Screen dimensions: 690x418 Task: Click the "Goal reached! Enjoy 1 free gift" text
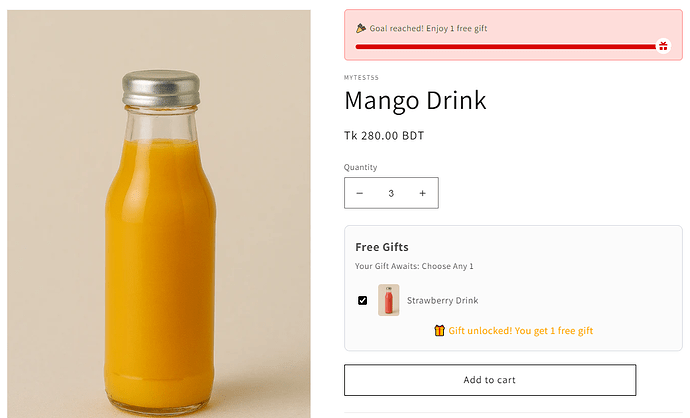click(x=428, y=28)
